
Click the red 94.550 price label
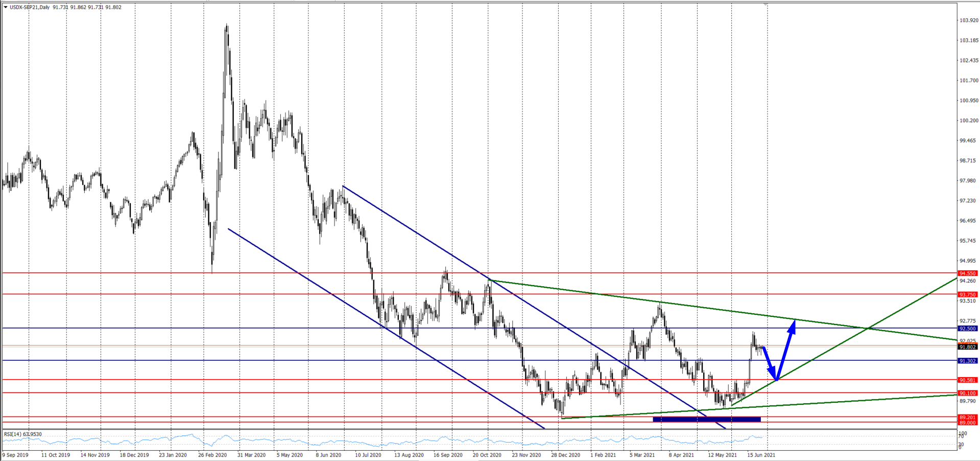click(x=967, y=273)
